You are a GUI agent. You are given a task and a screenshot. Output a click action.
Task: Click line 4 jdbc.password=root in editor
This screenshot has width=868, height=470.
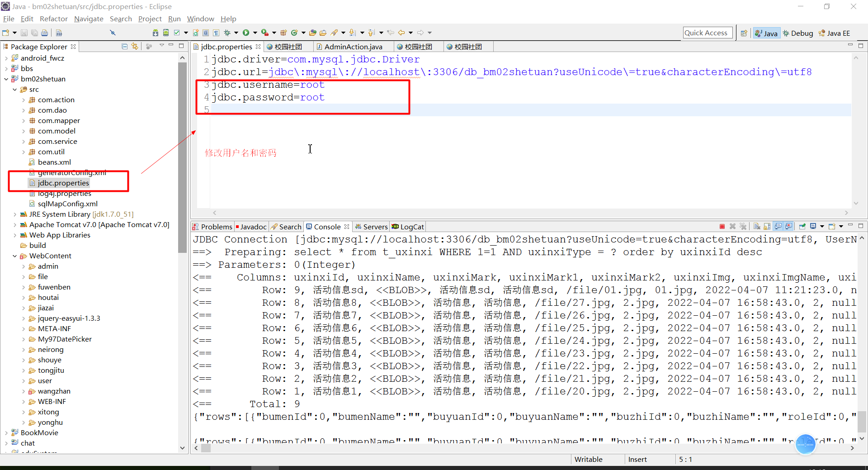coord(268,97)
